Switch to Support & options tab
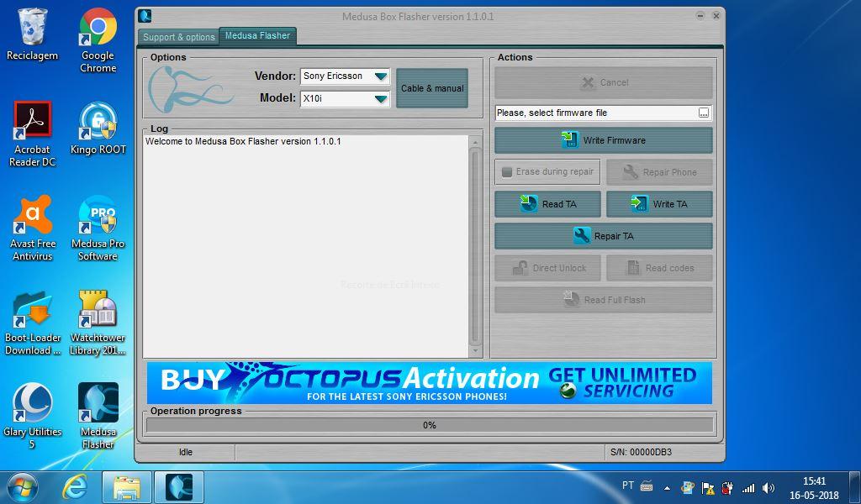 (178, 37)
